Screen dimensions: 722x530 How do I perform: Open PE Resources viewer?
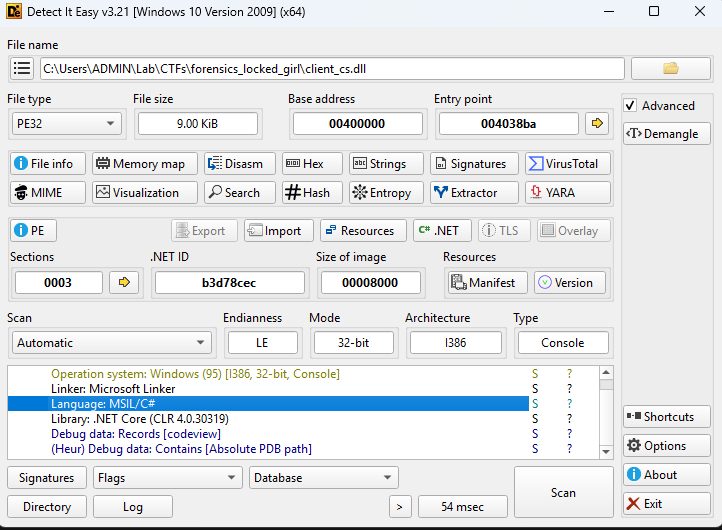[x=363, y=230]
